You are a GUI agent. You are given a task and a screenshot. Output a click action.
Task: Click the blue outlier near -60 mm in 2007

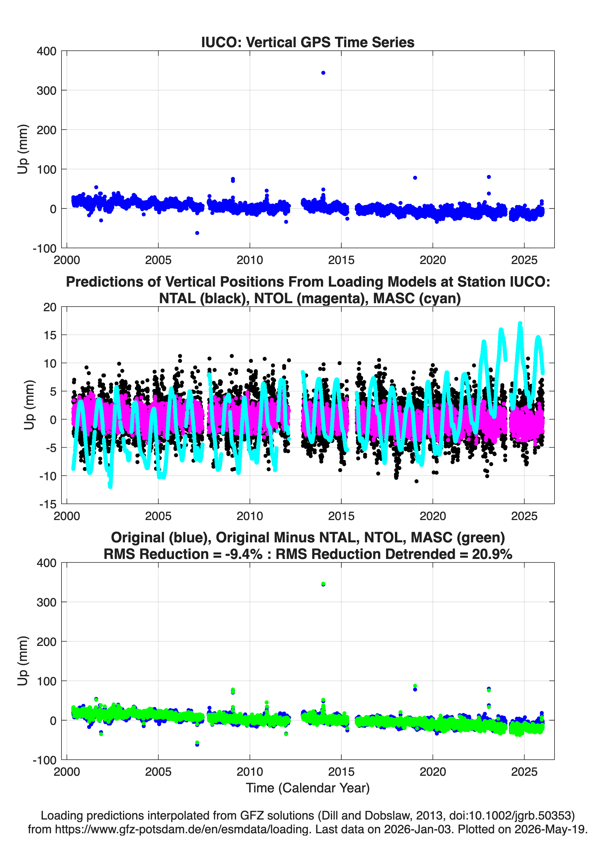197,233
